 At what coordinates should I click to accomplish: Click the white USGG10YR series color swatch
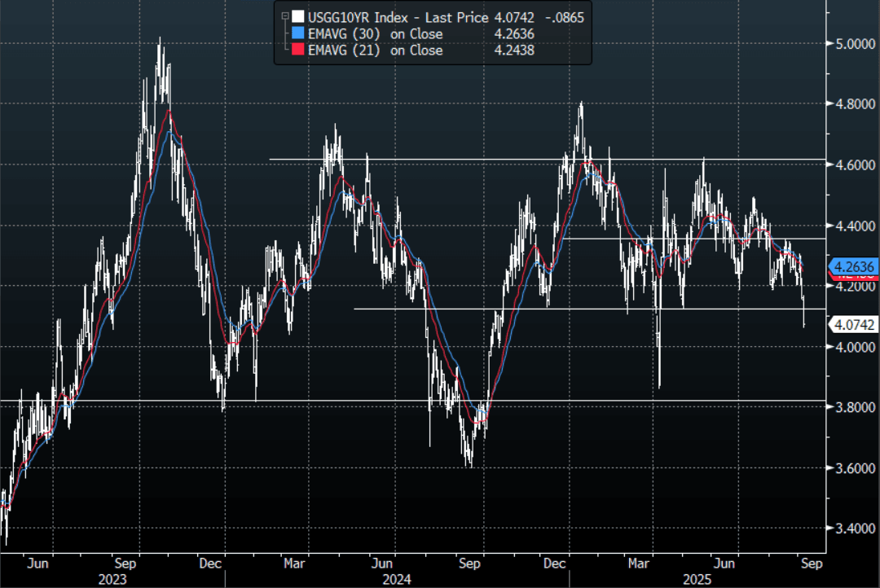tap(297, 17)
